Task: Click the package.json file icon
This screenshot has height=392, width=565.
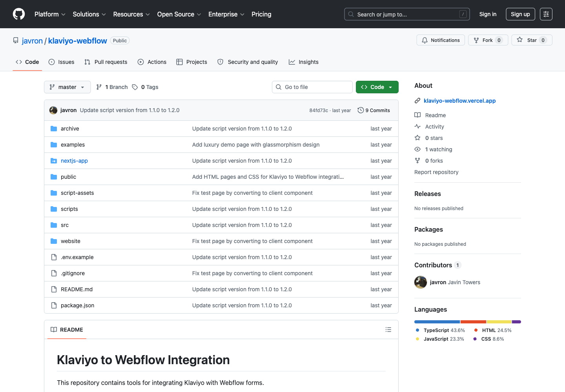Action: click(54, 305)
